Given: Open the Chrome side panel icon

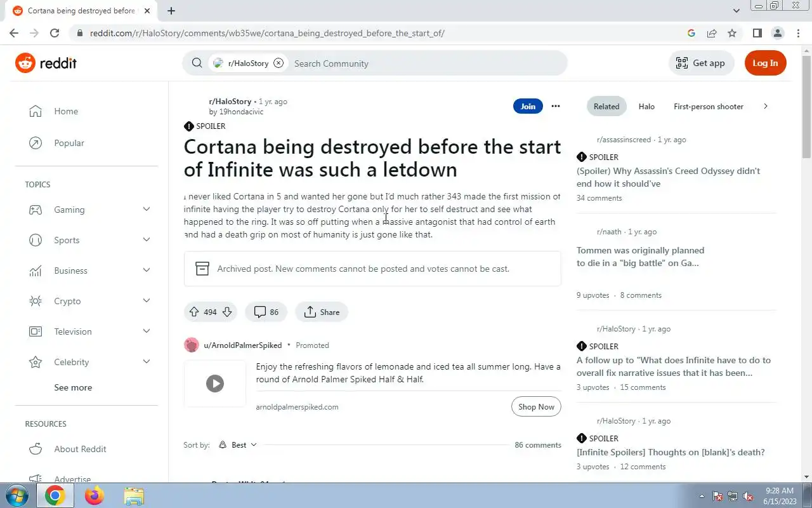Looking at the screenshot, I should click(757, 33).
